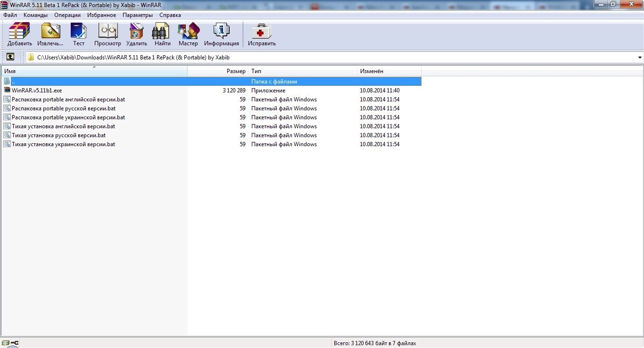Open the Параметры menu
This screenshot has height=348, width=644.
[138, 15]
